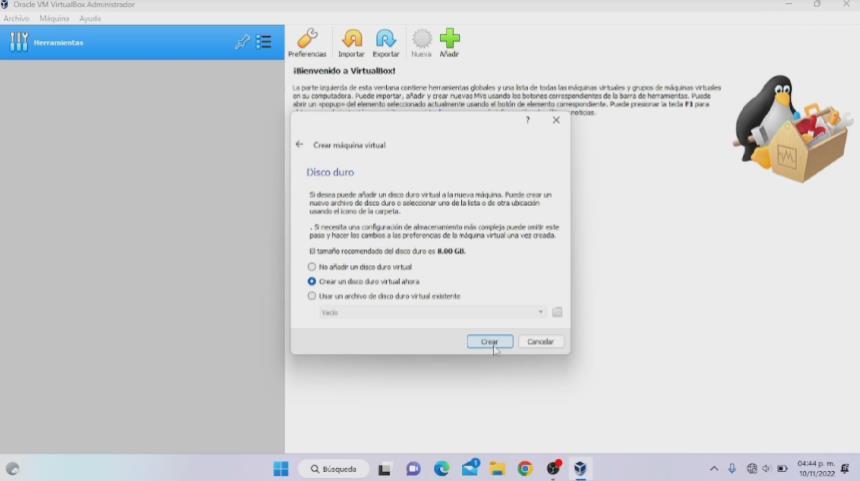Click the green Añadir icon
The width and height of the screenshot is (860, 481).
(x=449, y=43)
